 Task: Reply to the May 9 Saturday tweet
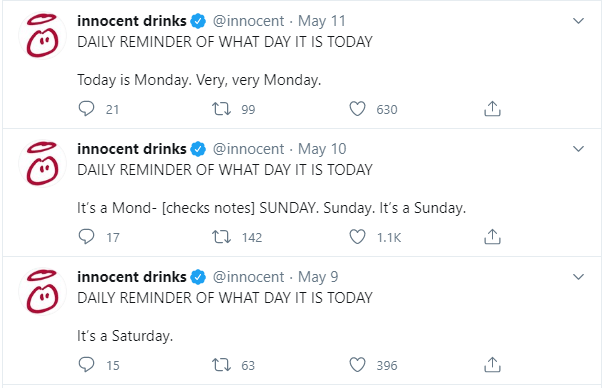[x=86, y=365]
